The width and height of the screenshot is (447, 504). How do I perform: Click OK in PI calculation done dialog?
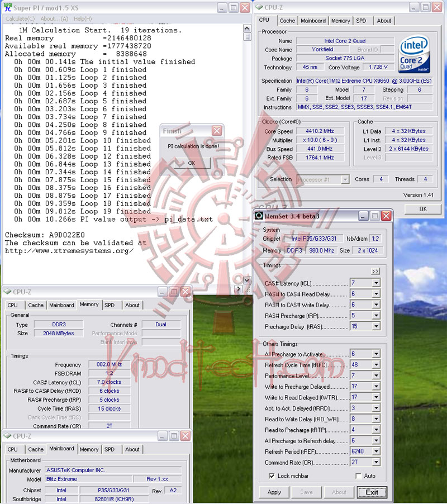(192, 163)
